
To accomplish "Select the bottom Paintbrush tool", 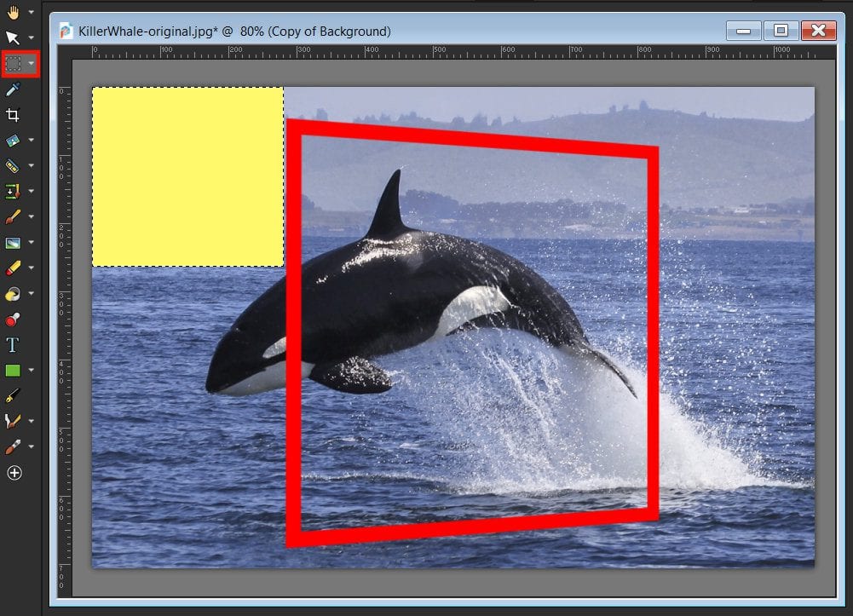I will click(13, 446).
